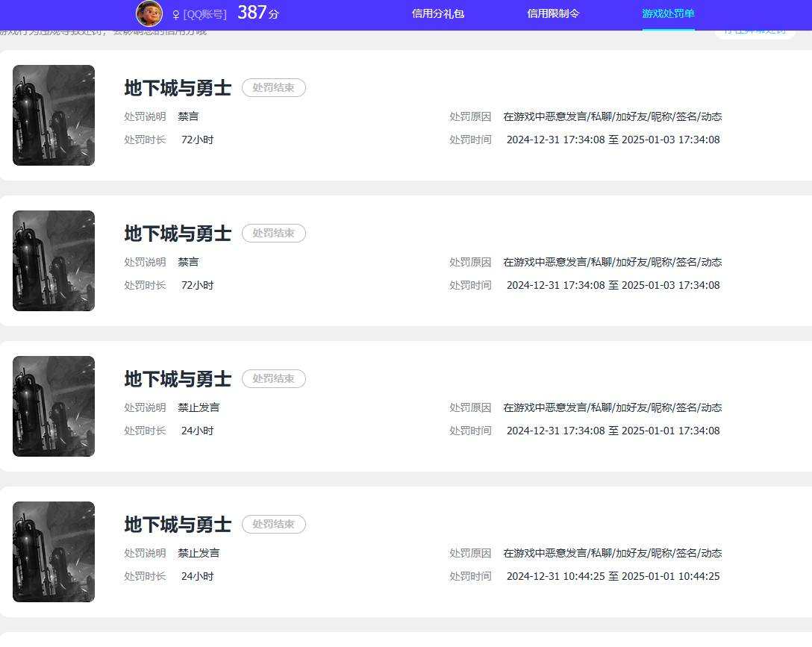This screenshot has width=812, height=647.
Task: Open the 信用分礼包 tab
Action: pos(437,14)
